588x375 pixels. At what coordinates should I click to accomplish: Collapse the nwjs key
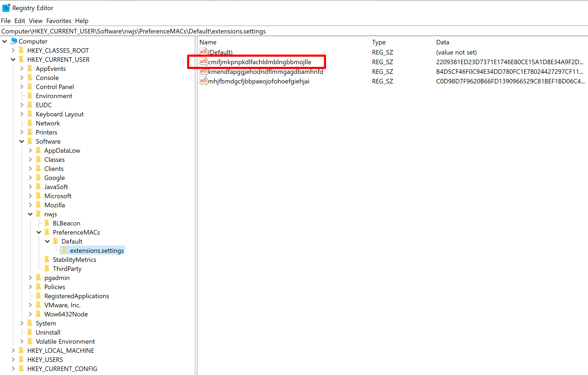pos(30,214)
